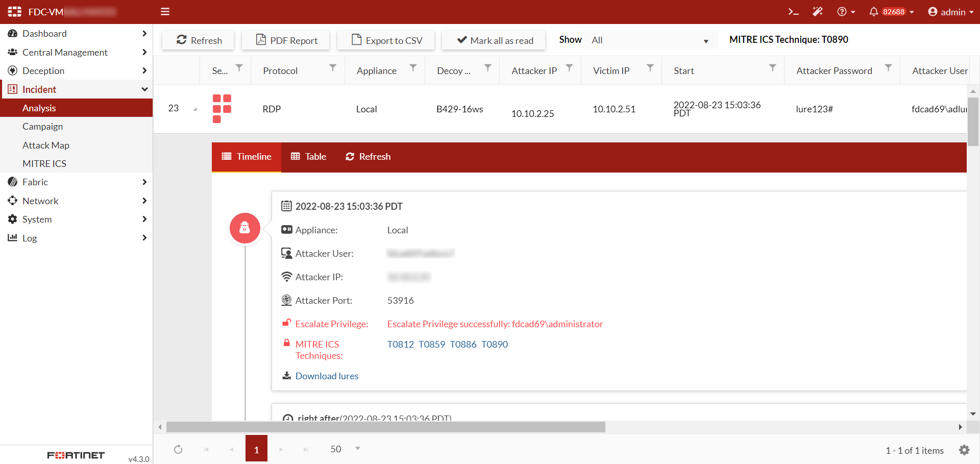This screenshot has width=980, height=464.
Task: Go to the previous page
Action: pyautogui.click(x=232, y=449)
